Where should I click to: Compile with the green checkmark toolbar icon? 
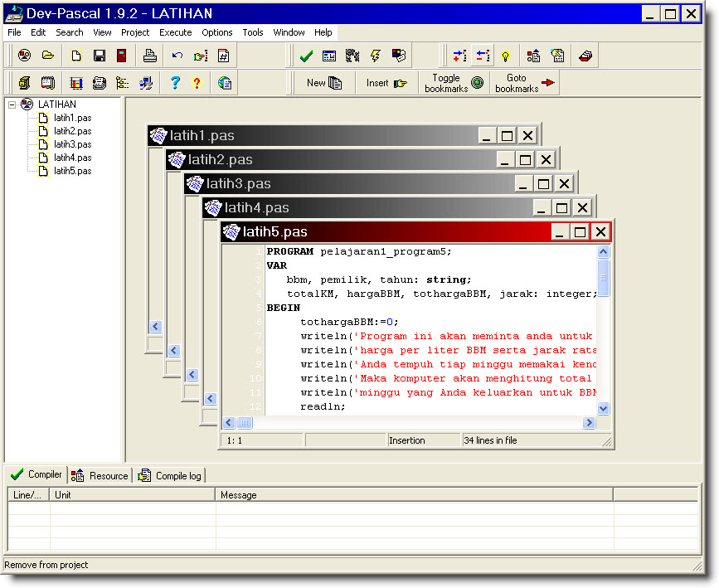pos(306,56)
